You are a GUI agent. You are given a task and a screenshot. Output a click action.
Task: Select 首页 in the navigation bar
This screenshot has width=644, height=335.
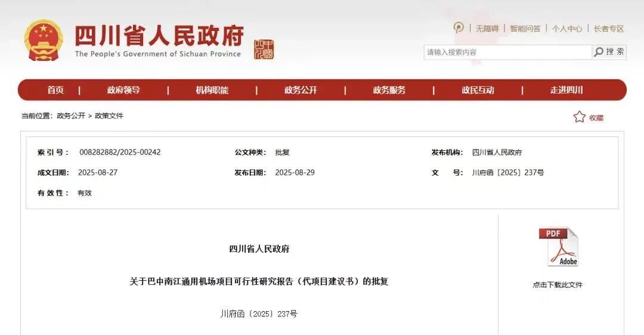[x=55, y=90]
